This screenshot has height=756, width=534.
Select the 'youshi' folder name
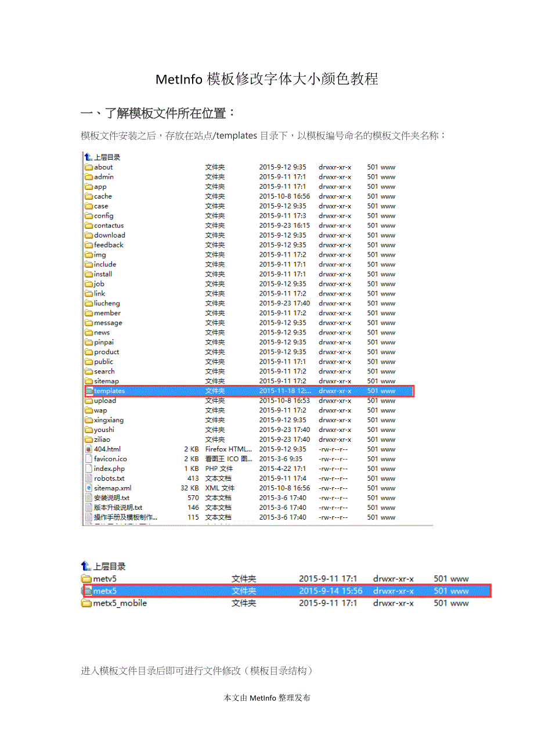click(x=104, y=430)
